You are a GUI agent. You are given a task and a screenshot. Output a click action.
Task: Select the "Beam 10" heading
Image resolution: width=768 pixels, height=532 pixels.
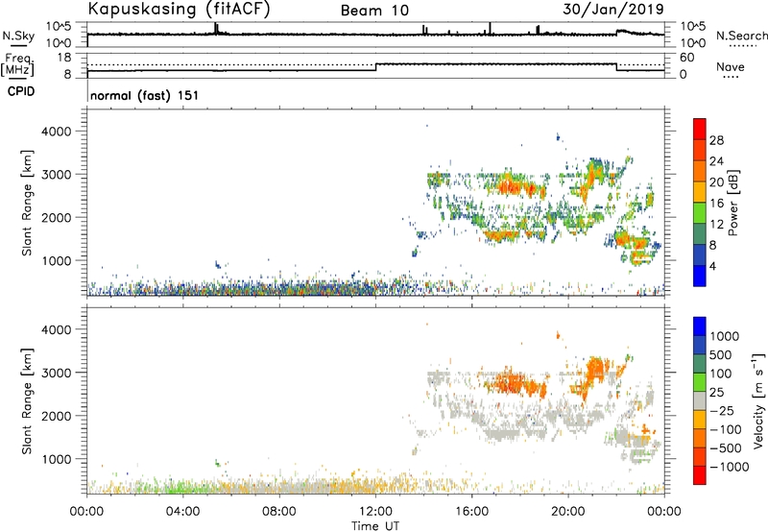coord(374,11)
